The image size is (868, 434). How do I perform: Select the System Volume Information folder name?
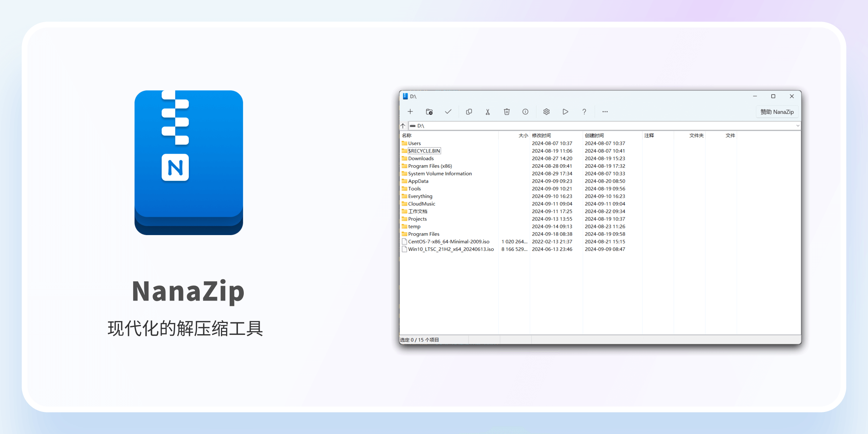coord(440,174)
